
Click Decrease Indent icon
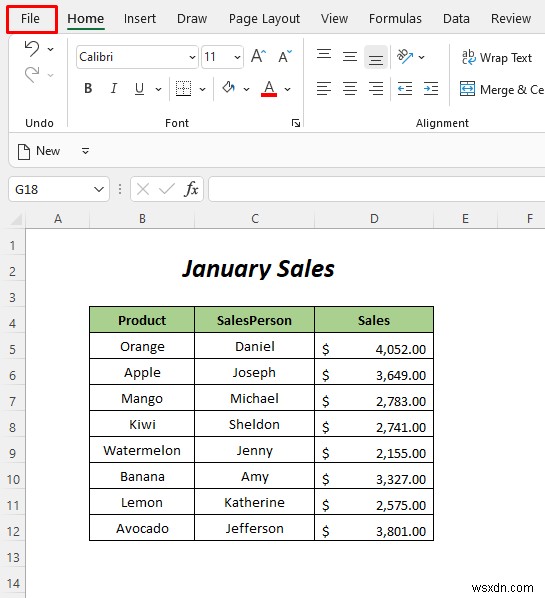[405, 88]
